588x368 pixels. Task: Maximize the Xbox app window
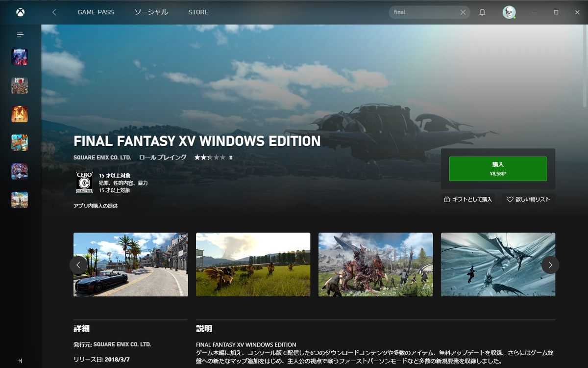pos(556,12)
